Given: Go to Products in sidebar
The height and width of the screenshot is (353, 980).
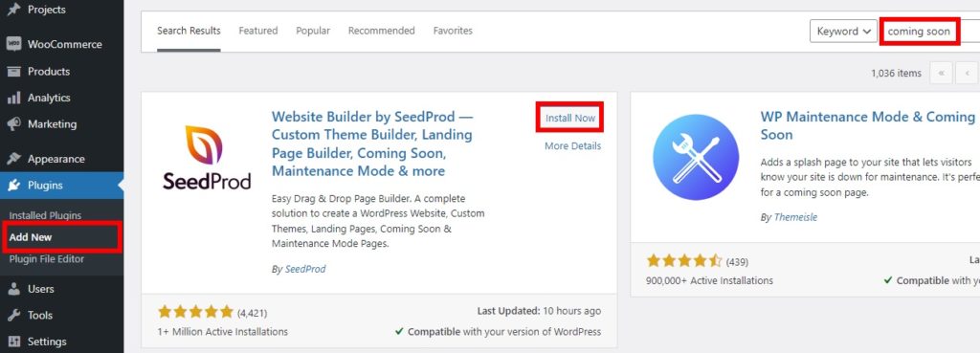Looking at the screenshot, I should pos(49,71).
